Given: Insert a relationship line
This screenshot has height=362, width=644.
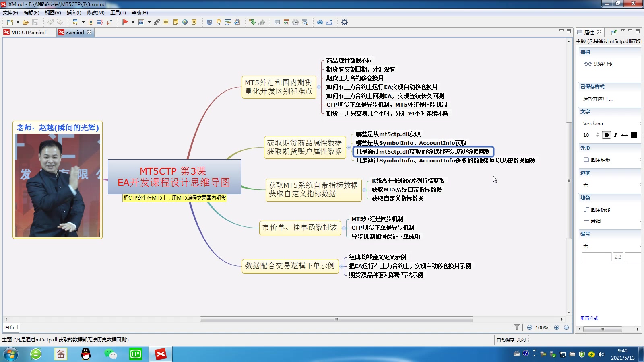Looking at the screenshot, I should pyautogui.click(x=109, y=22).
